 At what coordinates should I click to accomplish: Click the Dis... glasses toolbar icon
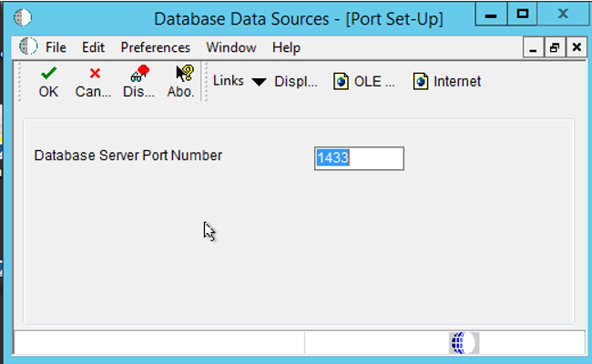[139, 73]
